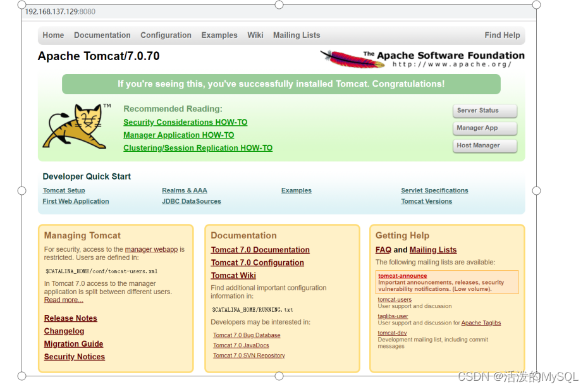This screenshot has width=588, height=389.
Task: Open the Realms & AAA link
Action: pyautogui.click(x=185, y=190)
